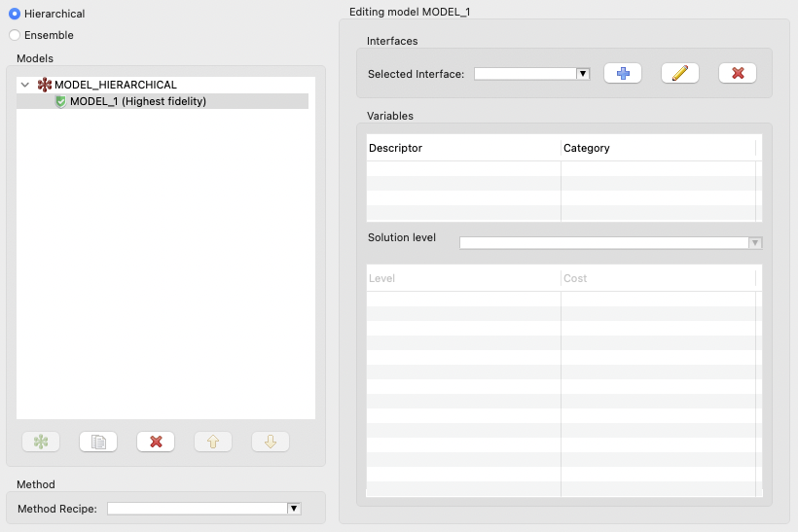Remove interface with red X button
The height and width of the screenshot is (532, 798).
pyautogui.click(x=738, y=73)
